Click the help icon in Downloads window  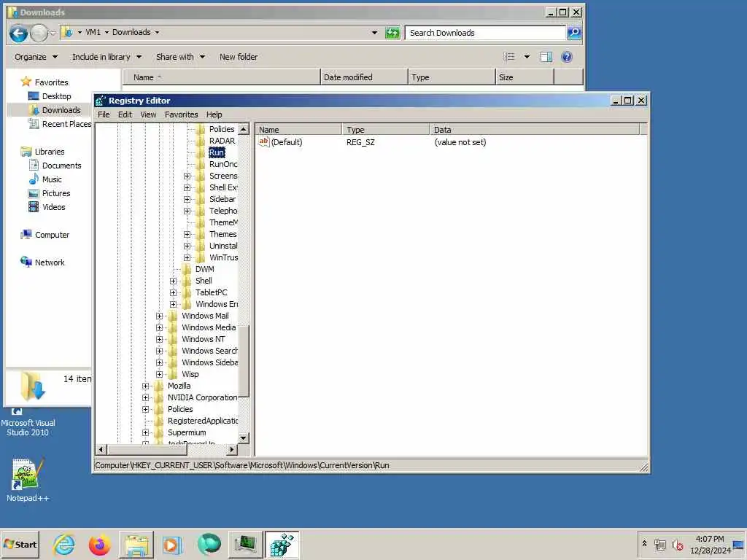tap(566, 57)
